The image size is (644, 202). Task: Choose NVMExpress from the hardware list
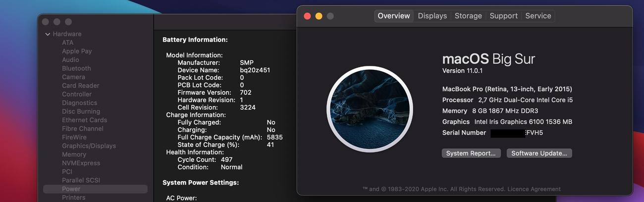tap(81, 163)
